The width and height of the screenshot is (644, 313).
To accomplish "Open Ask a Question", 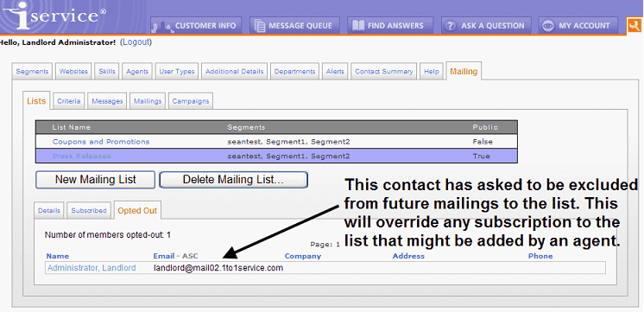I will 486,25.
